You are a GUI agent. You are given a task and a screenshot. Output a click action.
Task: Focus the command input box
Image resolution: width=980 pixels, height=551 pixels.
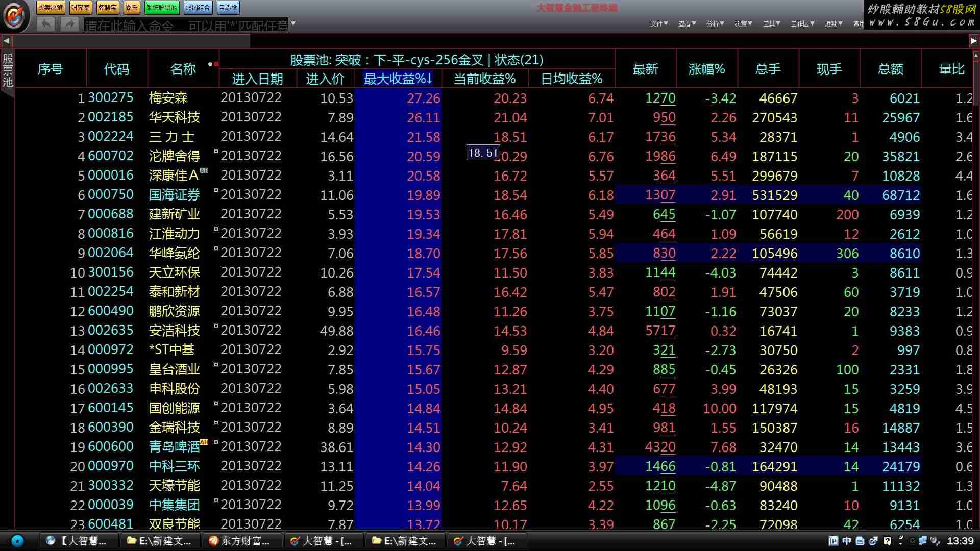coord(186,24)
